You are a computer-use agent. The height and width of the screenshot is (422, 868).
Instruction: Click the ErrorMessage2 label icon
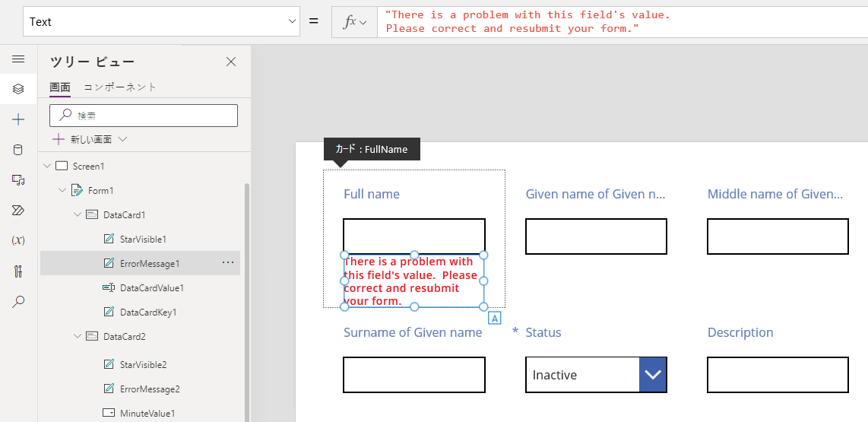[x=109, y=389]
